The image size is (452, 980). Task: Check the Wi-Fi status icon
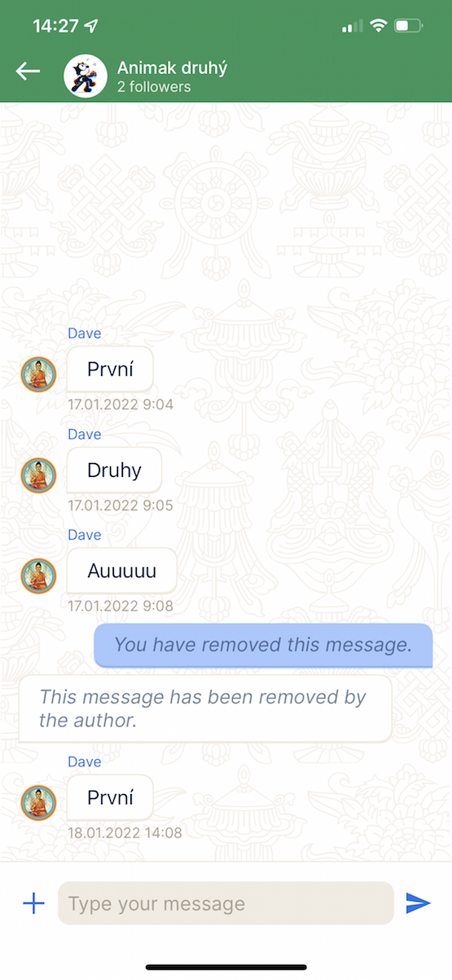pos(378,26)
